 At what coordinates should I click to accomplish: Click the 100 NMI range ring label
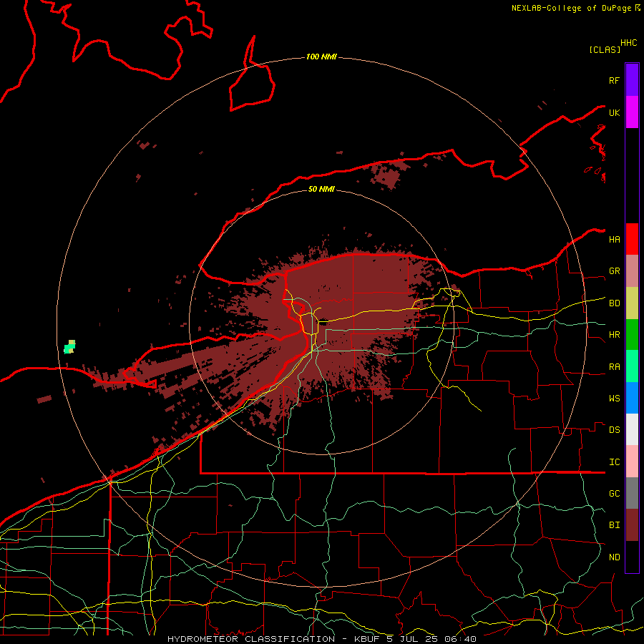click(321, 57)
